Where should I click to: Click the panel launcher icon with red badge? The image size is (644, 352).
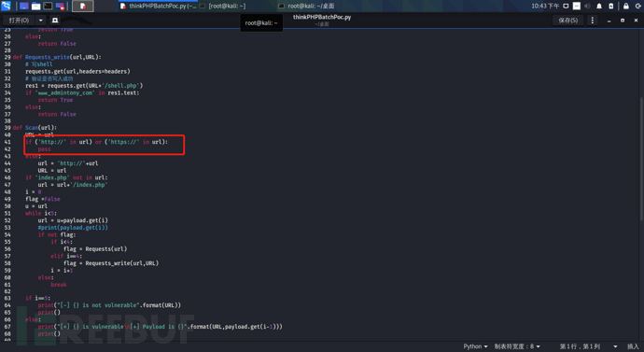[x=60, y=7]
